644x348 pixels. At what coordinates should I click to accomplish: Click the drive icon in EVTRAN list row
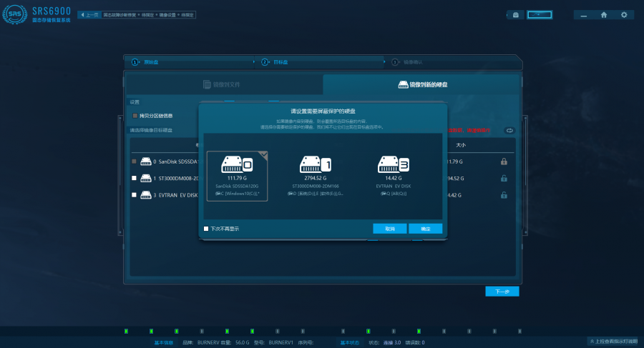tap(146, 195)
